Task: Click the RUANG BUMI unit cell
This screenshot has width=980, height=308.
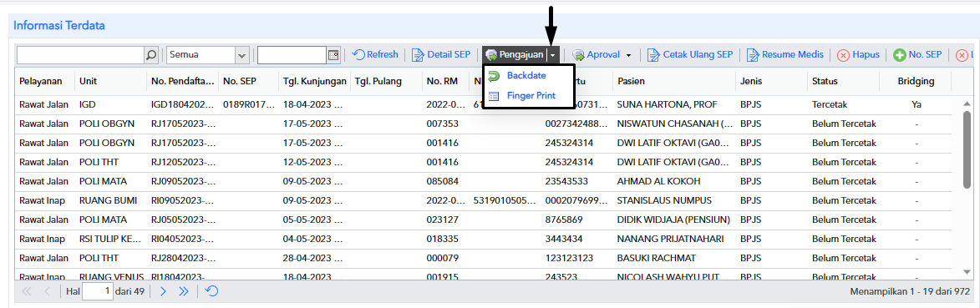Action: pos(110,200)
